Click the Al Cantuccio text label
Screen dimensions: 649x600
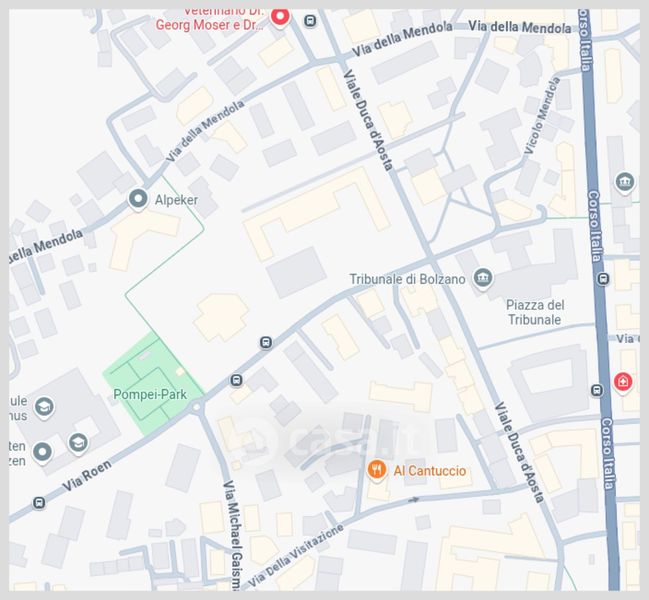[x=430, y=471]
